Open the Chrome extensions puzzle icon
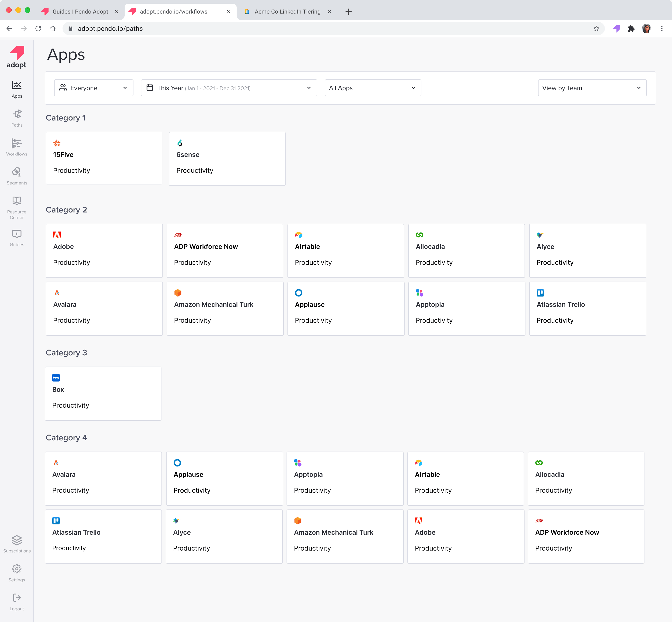Screen dimensions: 672x622 coord(631,29)
